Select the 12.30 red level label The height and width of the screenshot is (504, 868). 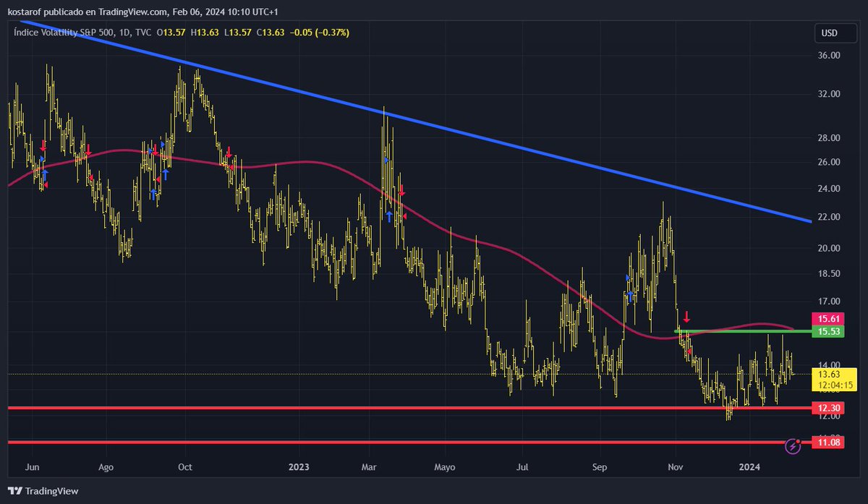pyautogui.click(x=827, y=408)
